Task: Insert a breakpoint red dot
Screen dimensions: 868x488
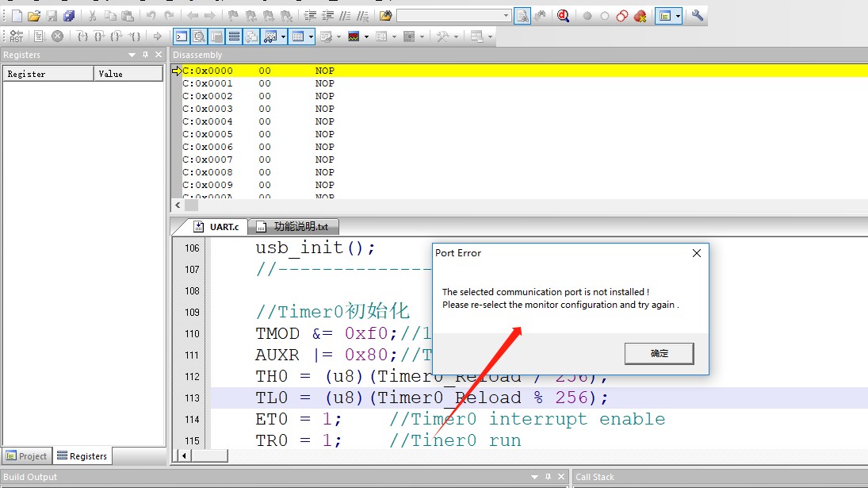Action: pos(587,16)
